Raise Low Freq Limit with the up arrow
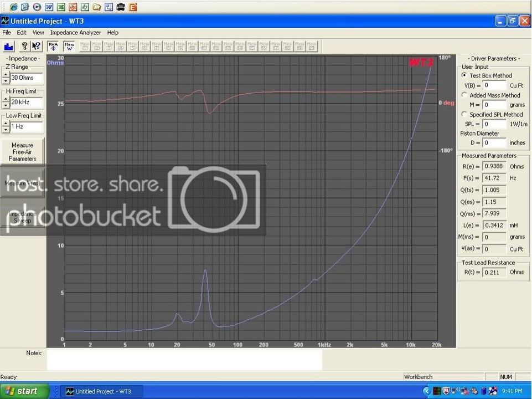 6,124
